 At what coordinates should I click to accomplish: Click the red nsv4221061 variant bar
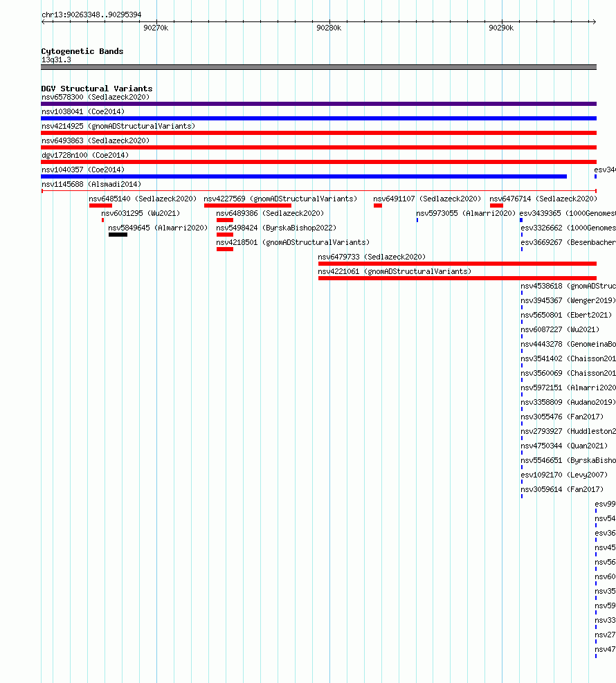click(458, 278)
